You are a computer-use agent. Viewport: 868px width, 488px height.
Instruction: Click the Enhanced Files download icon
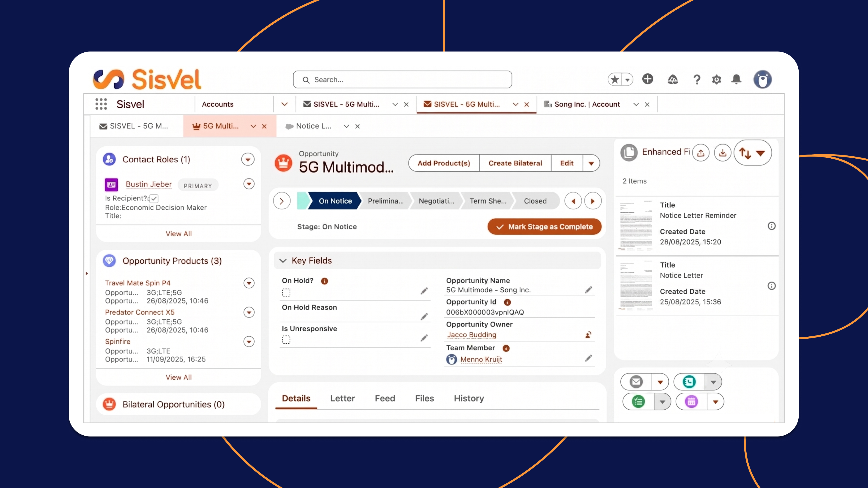(x=722, y=153)
